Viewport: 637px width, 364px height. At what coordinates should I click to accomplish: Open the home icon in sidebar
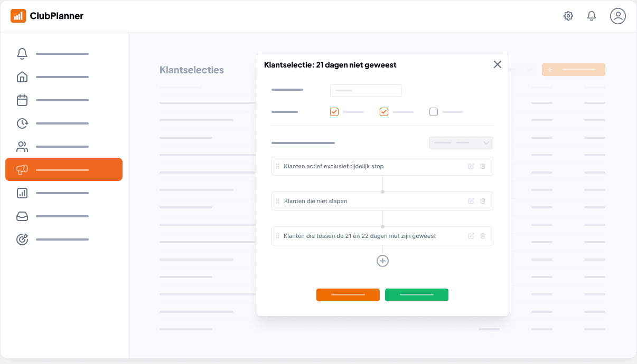pos(22,77)
